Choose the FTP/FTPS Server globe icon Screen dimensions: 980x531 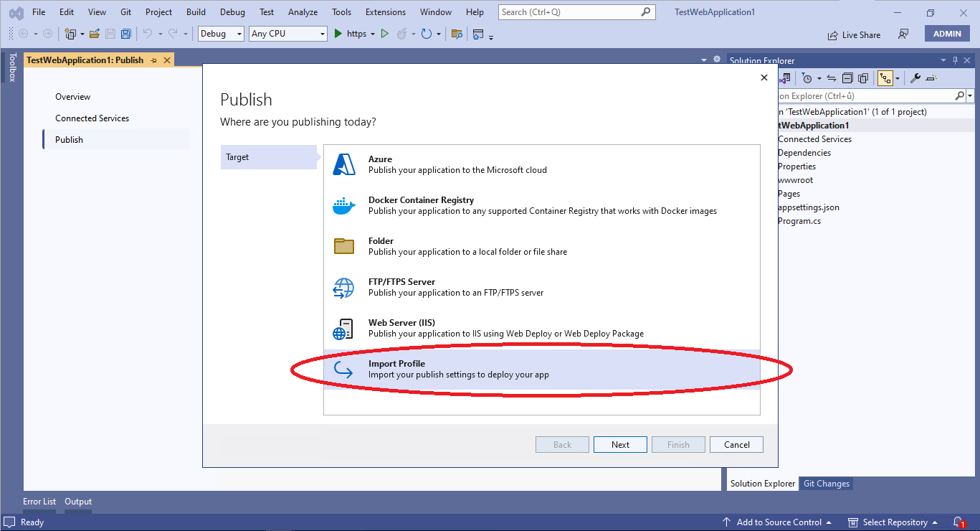pos(343,288)
